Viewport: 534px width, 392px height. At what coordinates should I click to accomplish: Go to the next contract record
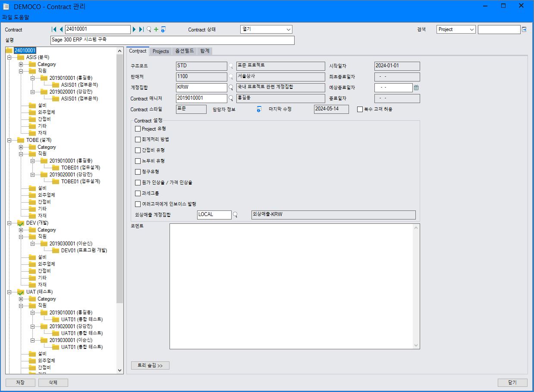135,29
